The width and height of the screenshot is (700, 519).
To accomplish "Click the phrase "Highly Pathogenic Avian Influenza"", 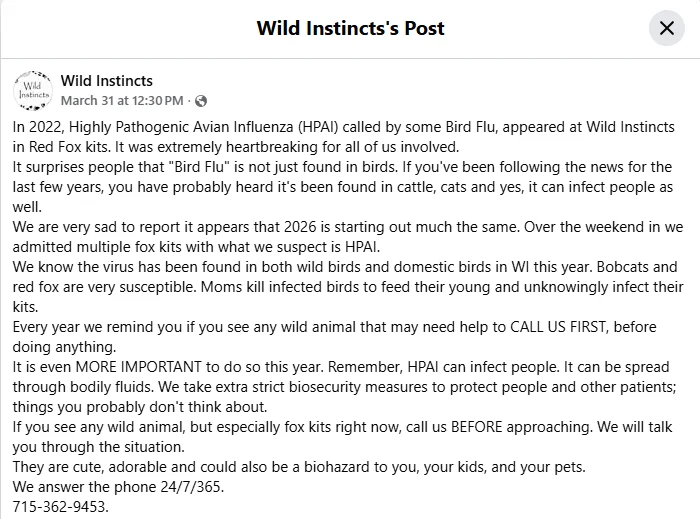I will (182, 127).
